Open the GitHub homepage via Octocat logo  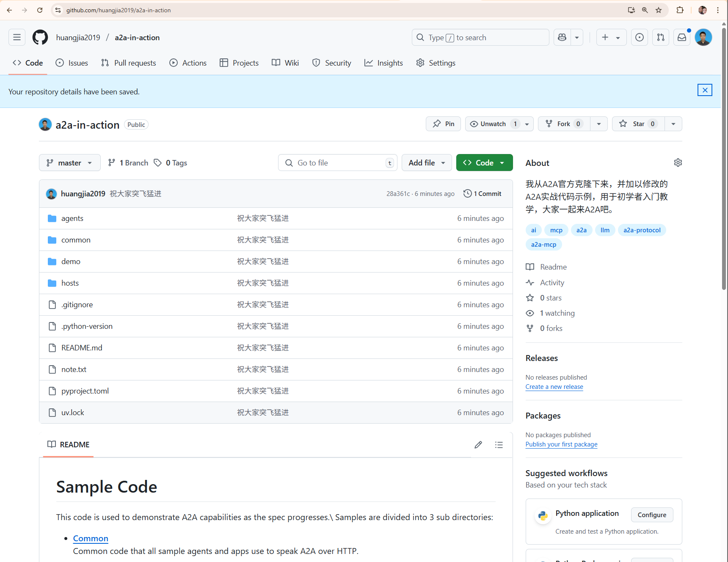click(40, 37)
